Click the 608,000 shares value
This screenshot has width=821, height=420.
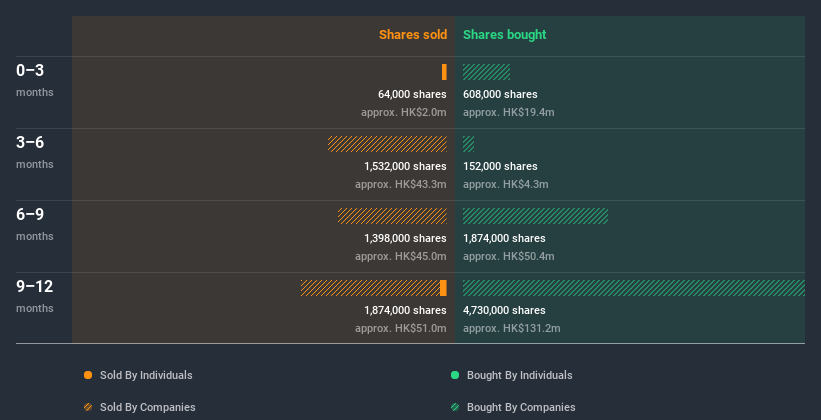click(501, 94)
